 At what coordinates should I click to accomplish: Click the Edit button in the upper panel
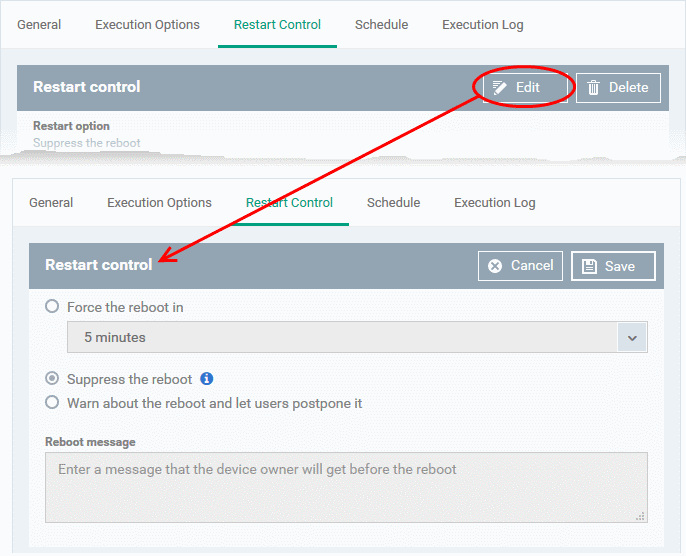[x=525, y=87]
